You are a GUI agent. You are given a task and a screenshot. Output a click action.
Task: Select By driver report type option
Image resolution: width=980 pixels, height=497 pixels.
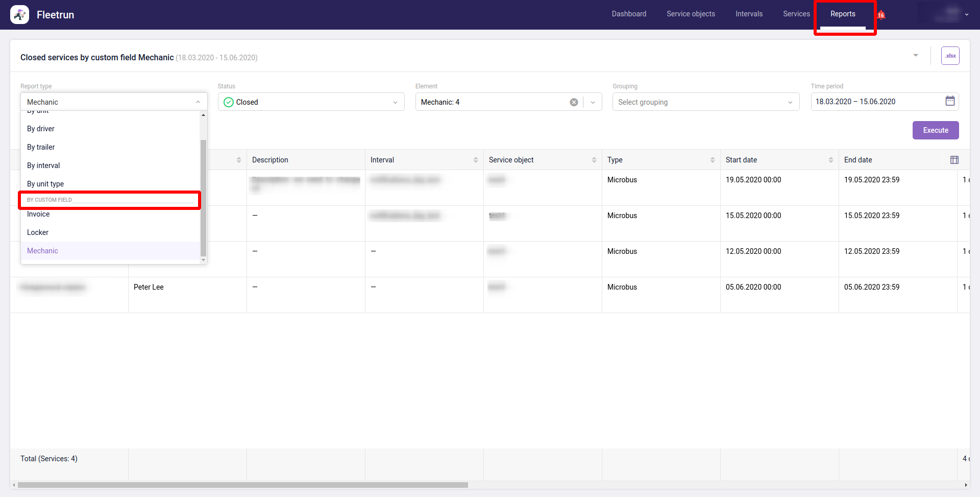[x=41, y=129]
